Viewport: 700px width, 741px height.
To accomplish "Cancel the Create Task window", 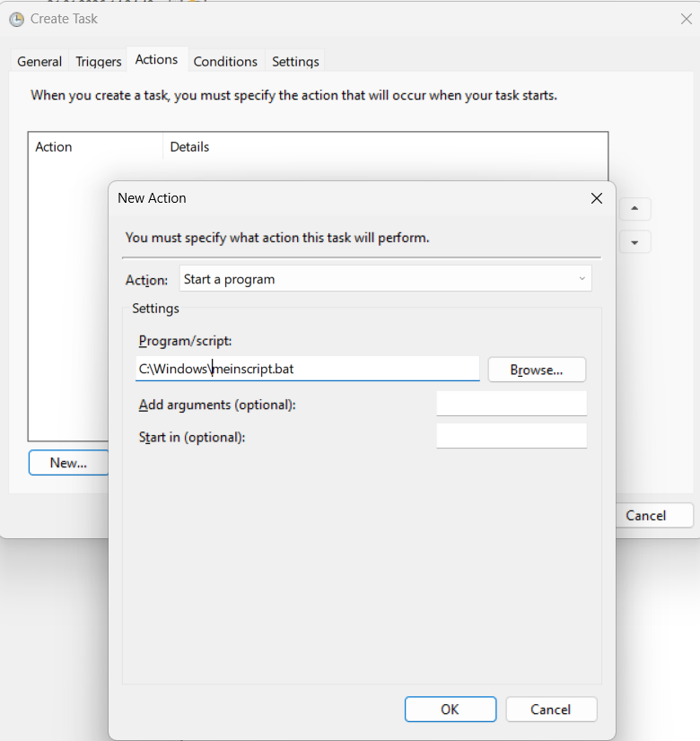I will point(654,516).
